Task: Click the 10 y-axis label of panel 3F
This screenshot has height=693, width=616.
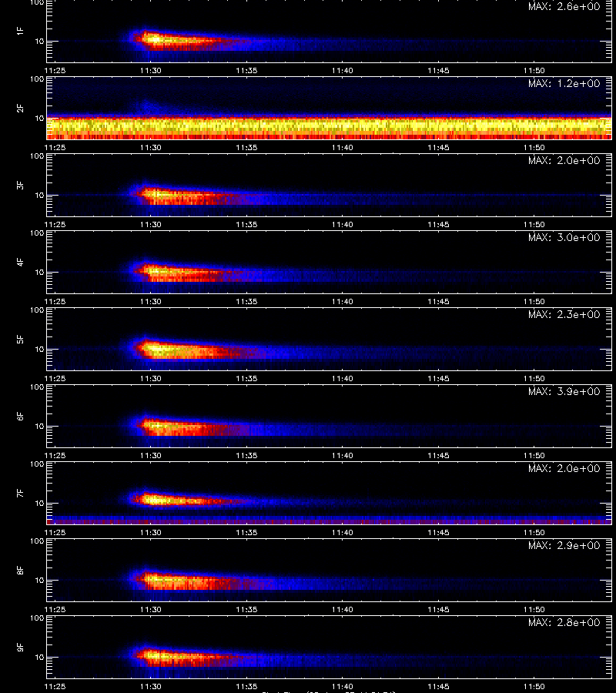Action: click(40, 196)
